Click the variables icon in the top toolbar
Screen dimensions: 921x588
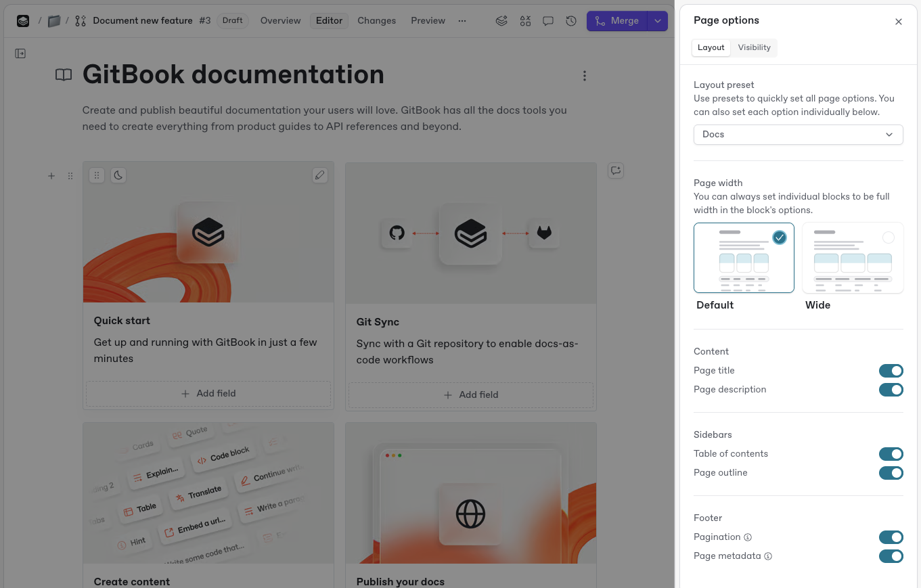pos(525,20)
